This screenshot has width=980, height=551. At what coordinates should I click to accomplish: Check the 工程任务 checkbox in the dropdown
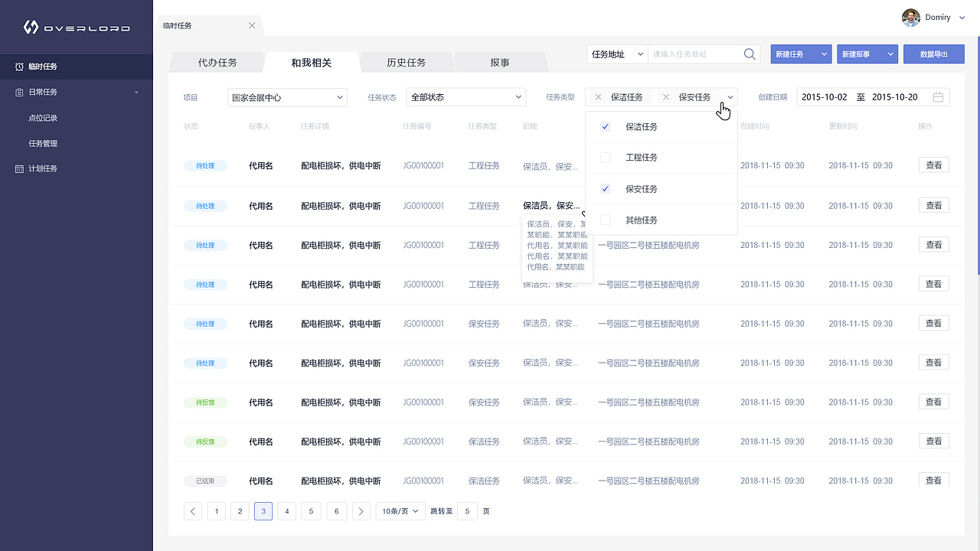(606, 158)
